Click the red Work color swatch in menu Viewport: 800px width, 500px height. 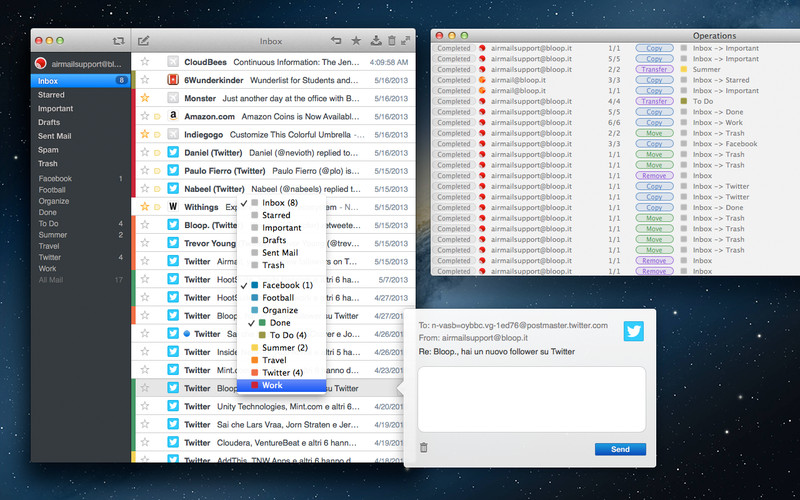pyautogui.click(x=254, y=385)
